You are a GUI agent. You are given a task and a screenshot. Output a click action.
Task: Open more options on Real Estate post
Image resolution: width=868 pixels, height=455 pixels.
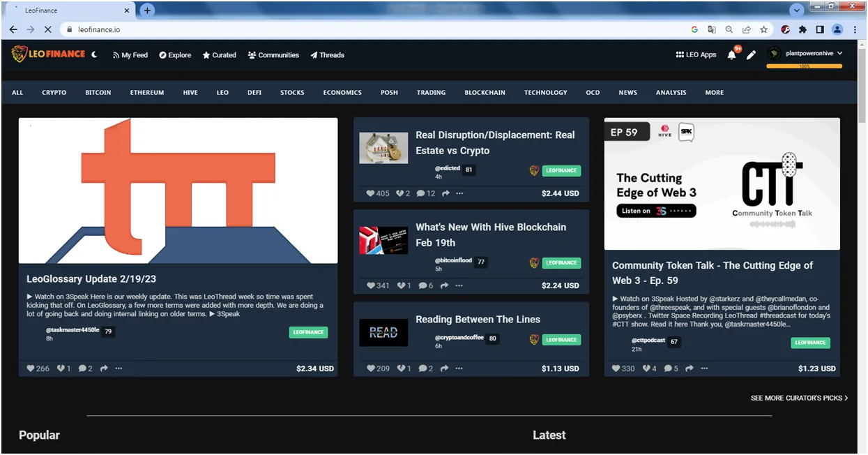point(459,193)
